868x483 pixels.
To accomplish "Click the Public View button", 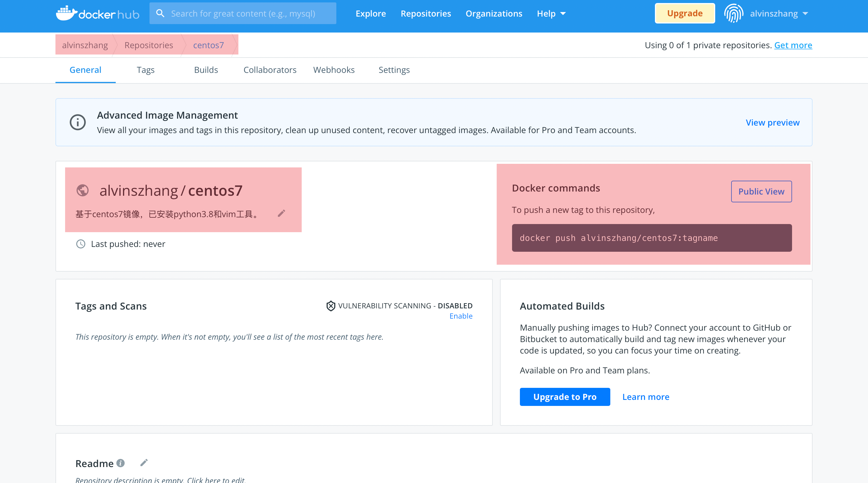I will (x=761, y=192).
